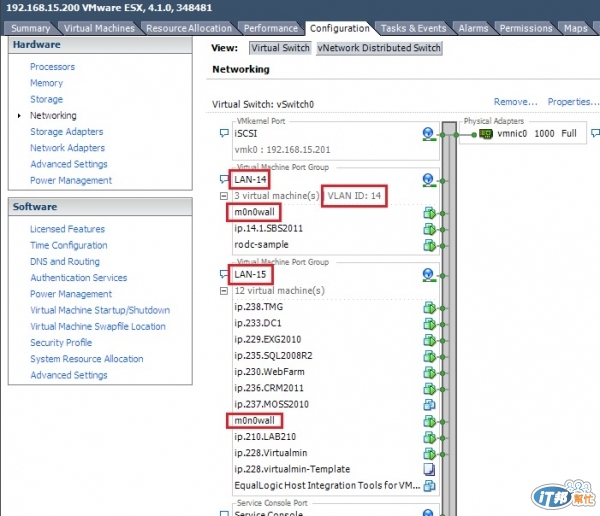This screenshot has height=516, width=600.
Task: Collapse the LAN-15 virtual machine list
Action: click(224, 291)
